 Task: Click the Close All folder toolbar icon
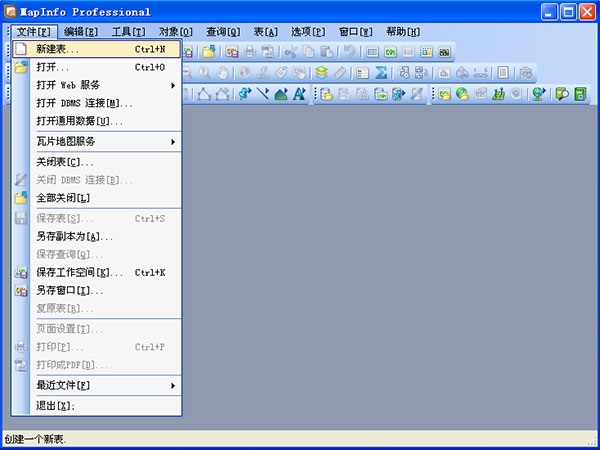click(x=209, y=52)
